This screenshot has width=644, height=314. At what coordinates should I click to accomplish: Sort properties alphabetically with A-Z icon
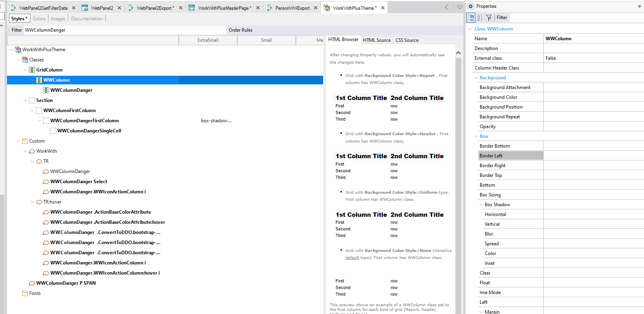pos(480,18)
